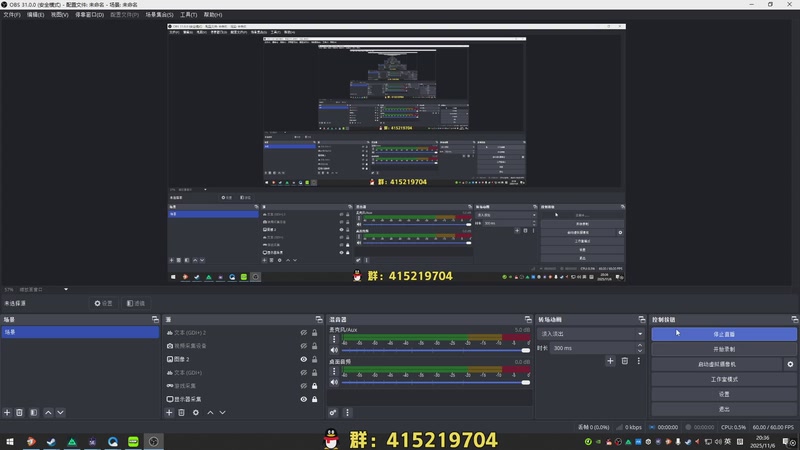Viewport: 800px width, 450px height.
Task: Open the 场景集合(S) menu
Action: [159, 15]
